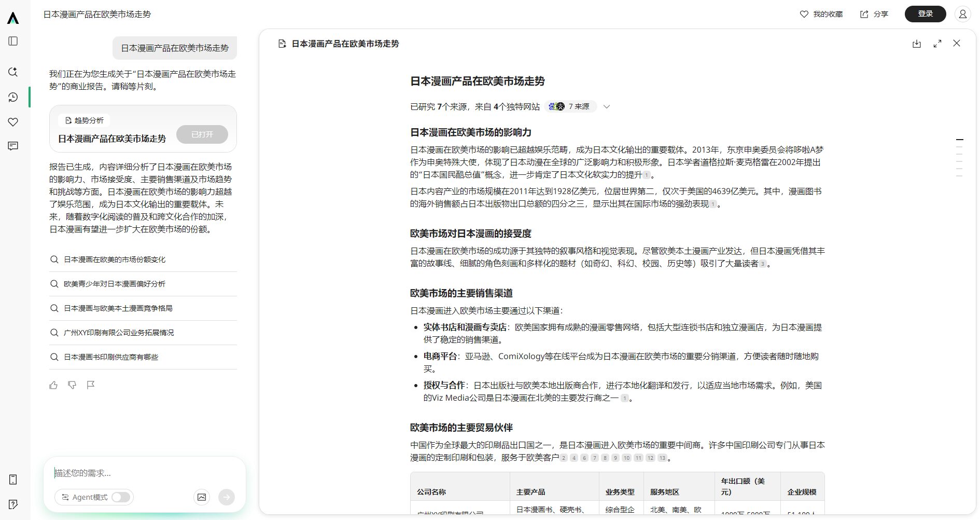Viewport: 980px width, 520px height.
Task: Click the image upload icon
Action: point(202,497)
